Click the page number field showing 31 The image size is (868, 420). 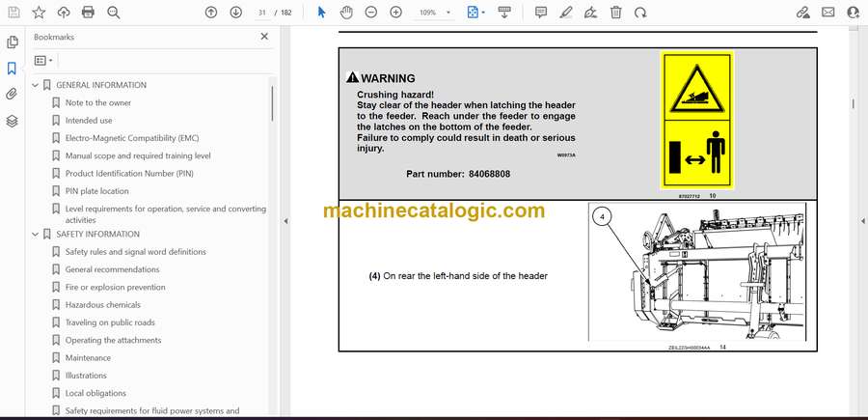pos(262,13)
